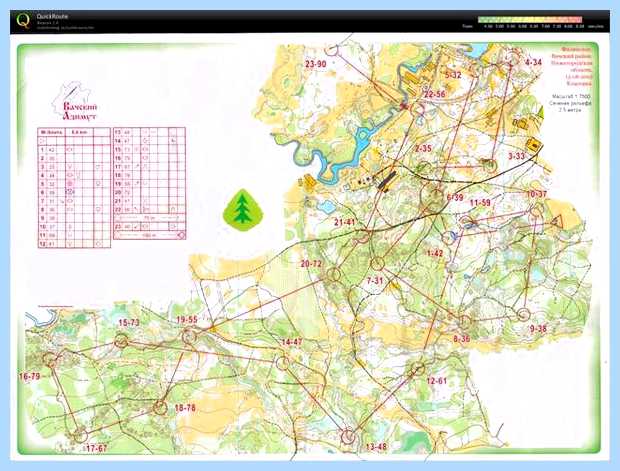Click the control circle beside 17-67
Screen dimensions: 620x471
click(80, 436)
